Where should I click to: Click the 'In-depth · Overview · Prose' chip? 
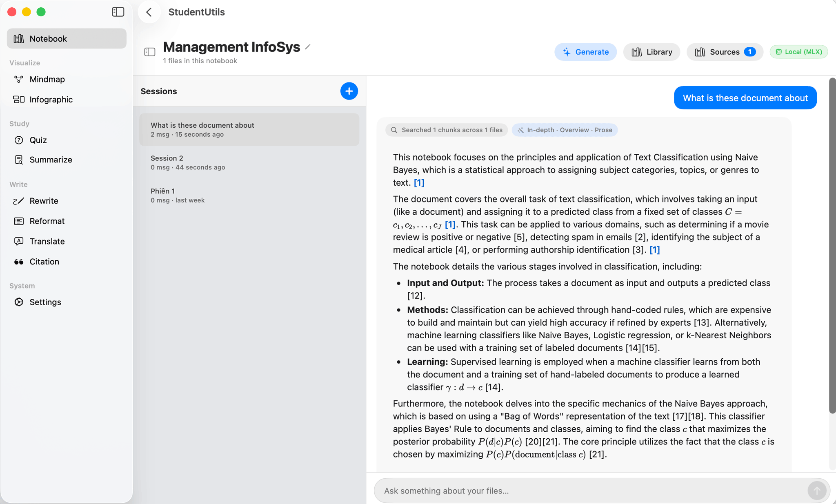click(565, 130)
